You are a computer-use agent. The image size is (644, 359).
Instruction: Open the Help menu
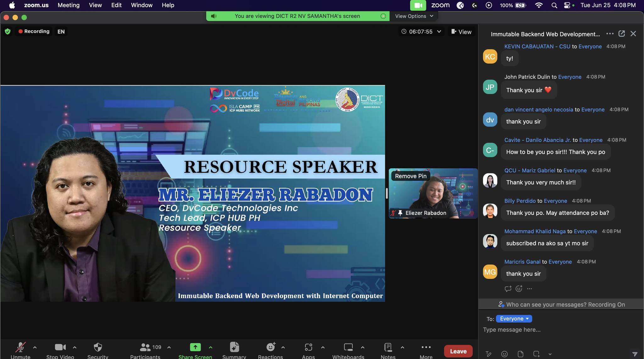[x=168, y=5]
